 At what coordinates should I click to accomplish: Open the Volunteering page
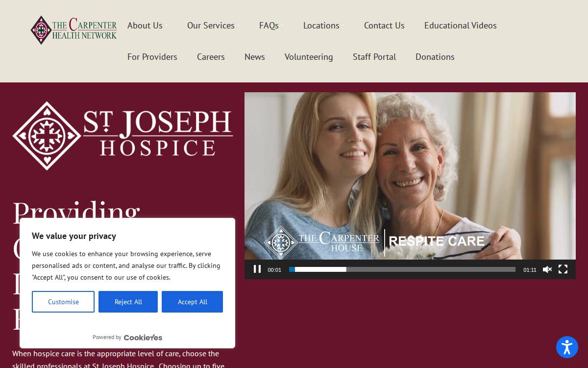point(309,57)
